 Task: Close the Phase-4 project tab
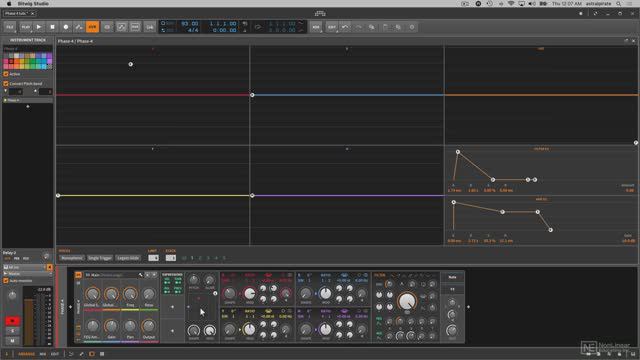pyautogui.click(x=33, y=13)
